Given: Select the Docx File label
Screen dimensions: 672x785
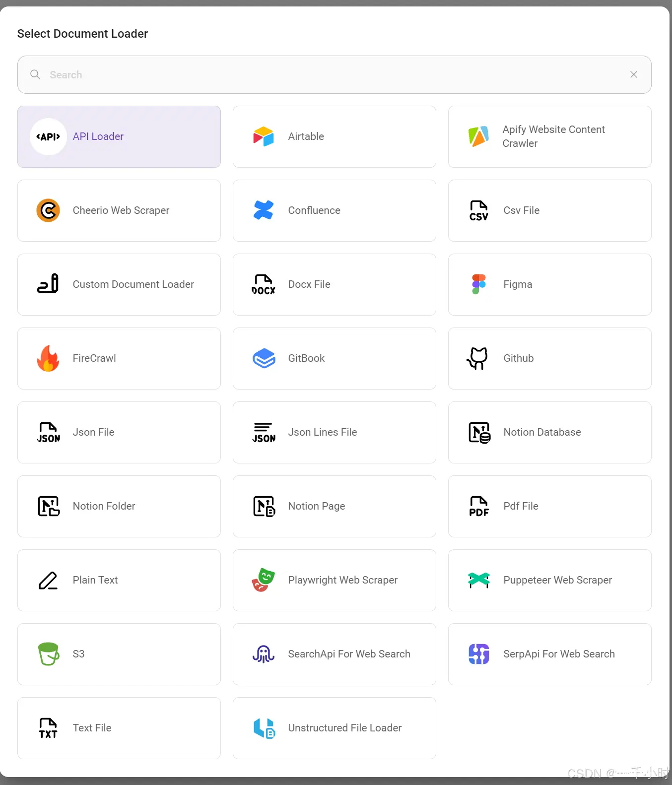Looking at the screenshot, I should tap(309, 284).
